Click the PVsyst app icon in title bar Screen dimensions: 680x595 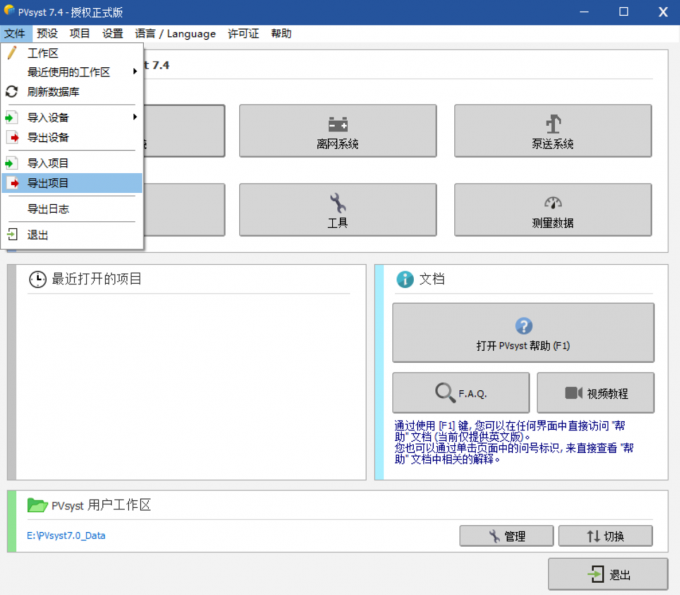[9, 10]
